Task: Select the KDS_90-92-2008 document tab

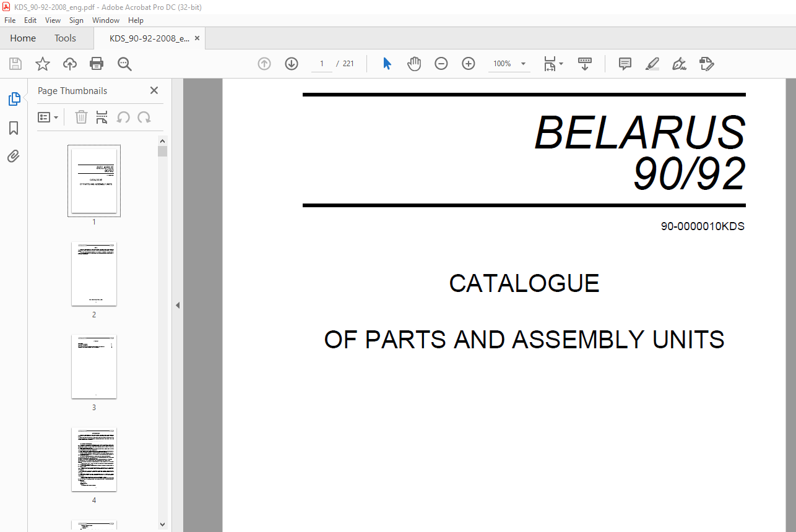Action: [x=150, y=38]
